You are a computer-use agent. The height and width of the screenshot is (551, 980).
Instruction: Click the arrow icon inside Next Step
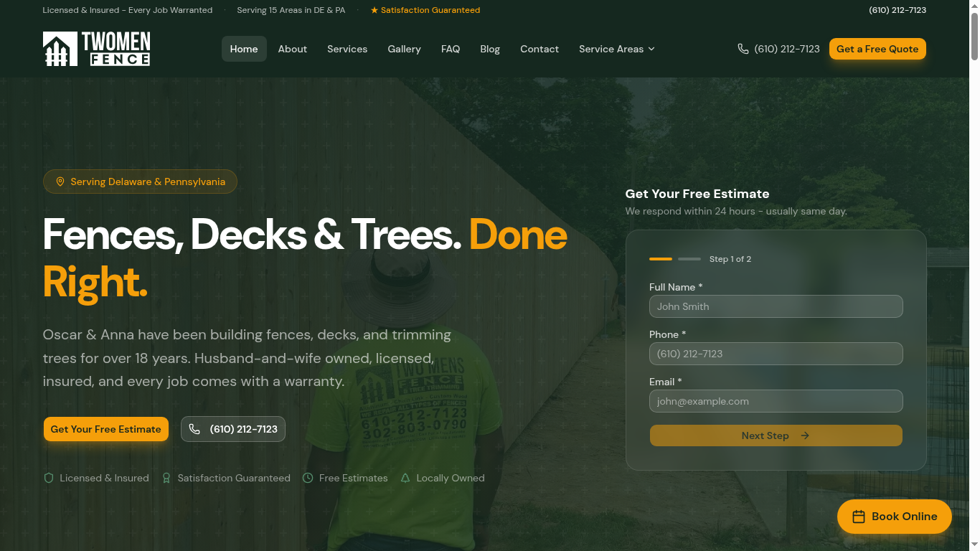click(804, 435)
